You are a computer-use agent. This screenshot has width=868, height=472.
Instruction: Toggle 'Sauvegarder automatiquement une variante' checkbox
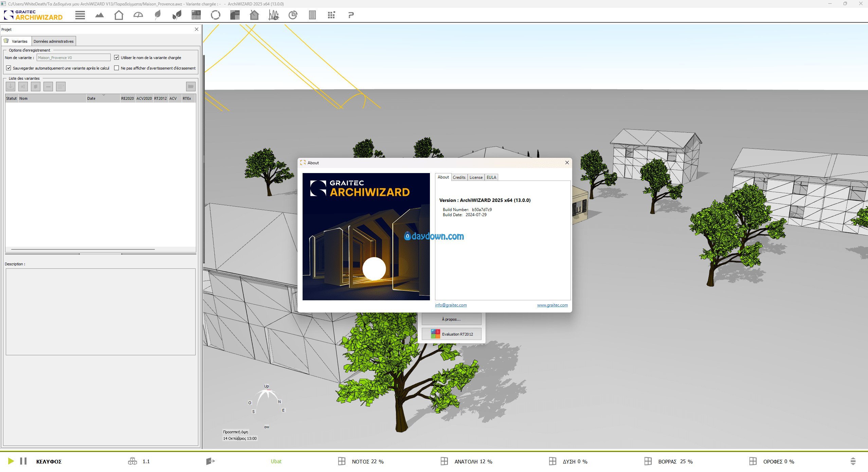coord(8,68)
